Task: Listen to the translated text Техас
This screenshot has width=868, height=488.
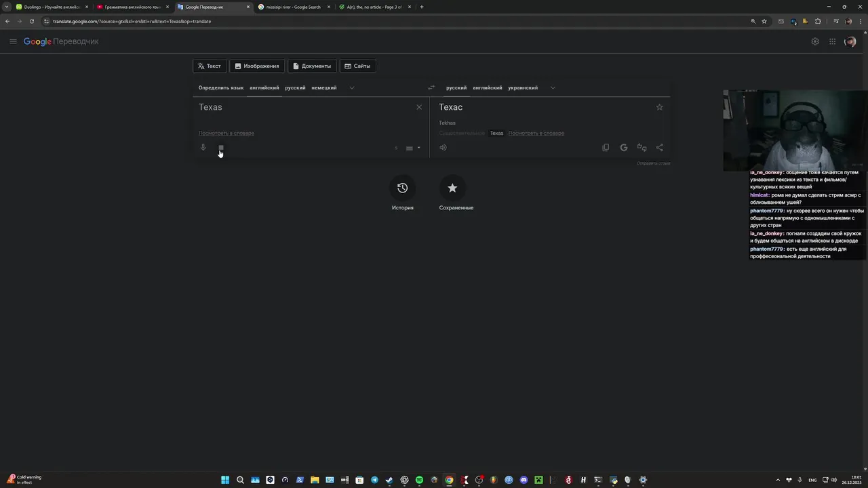Action: (x=443, y=147)
